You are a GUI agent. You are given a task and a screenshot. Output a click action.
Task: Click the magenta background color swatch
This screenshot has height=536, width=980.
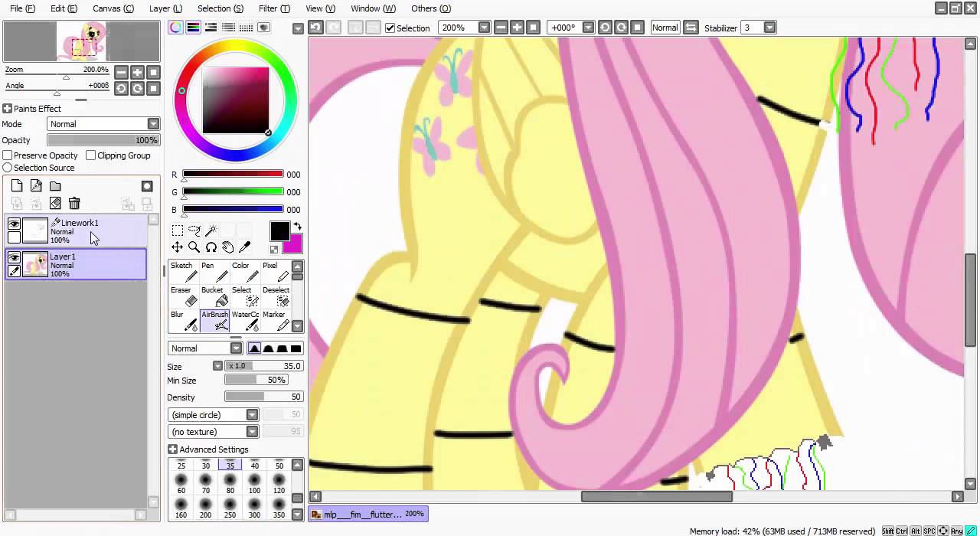point(293,244)
